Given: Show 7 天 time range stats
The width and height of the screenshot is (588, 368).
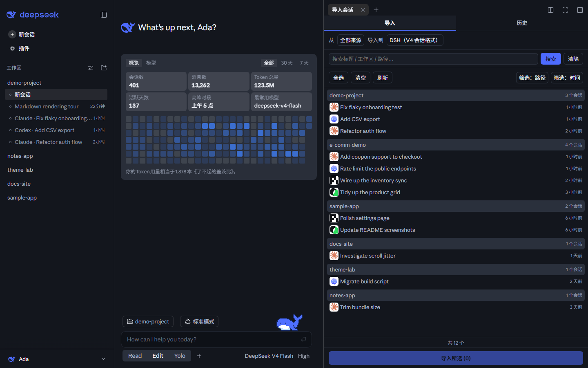Looking at the screenshot, I should (304, 63).
